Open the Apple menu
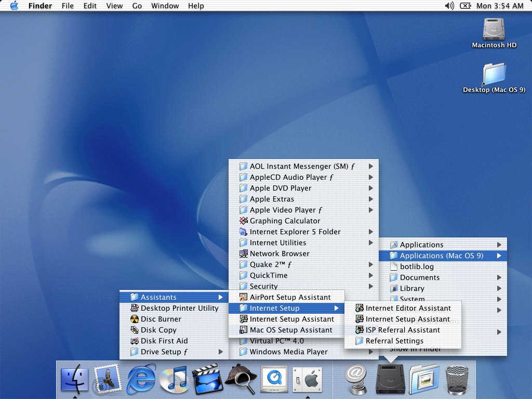The image size is (532, 399). (x=14, y=6)
